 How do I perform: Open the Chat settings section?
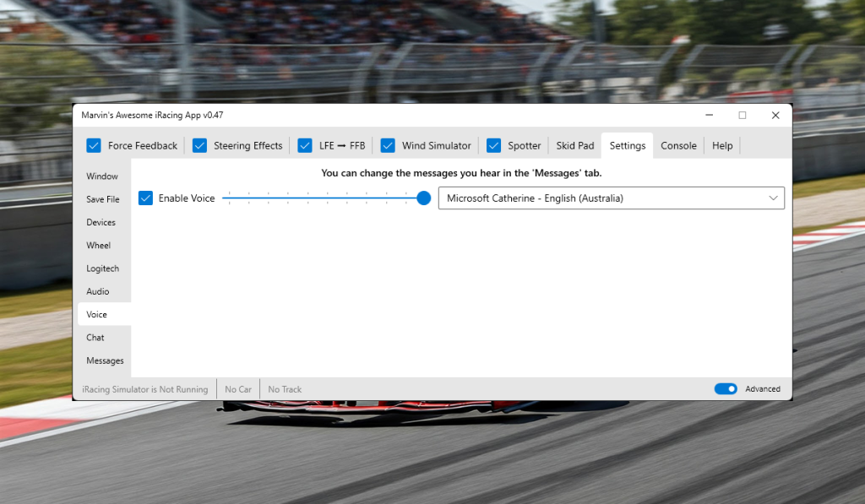coord(95,337)
